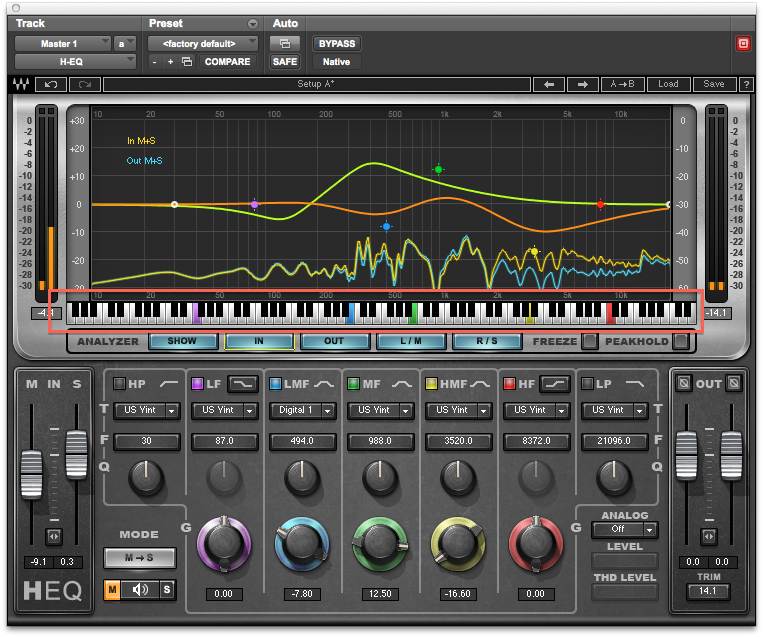Select the HP filter shape icon
Viewport: 763px width, 637px height.
point(169,384)
